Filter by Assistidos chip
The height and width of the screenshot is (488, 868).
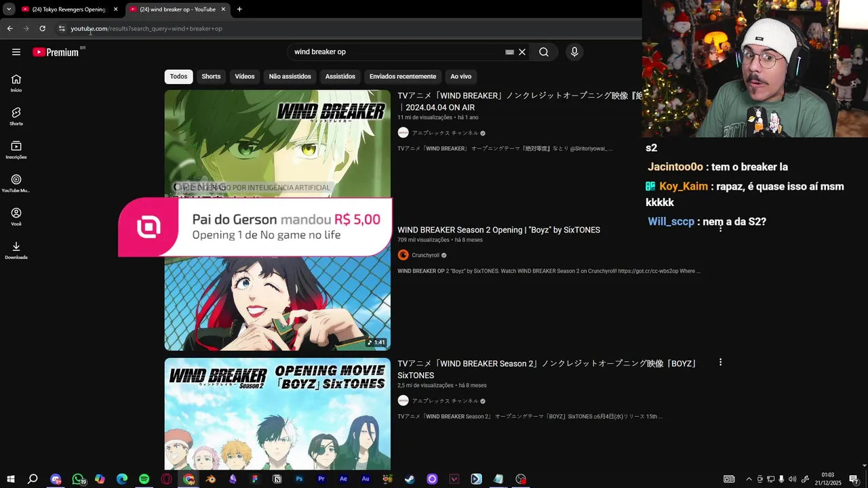pos(340,77)
